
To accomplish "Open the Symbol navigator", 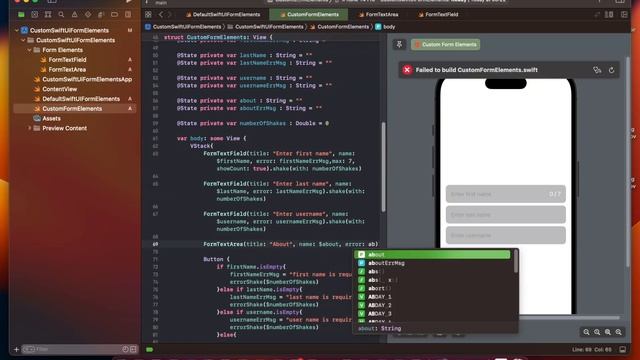I will tap(48, 15).
